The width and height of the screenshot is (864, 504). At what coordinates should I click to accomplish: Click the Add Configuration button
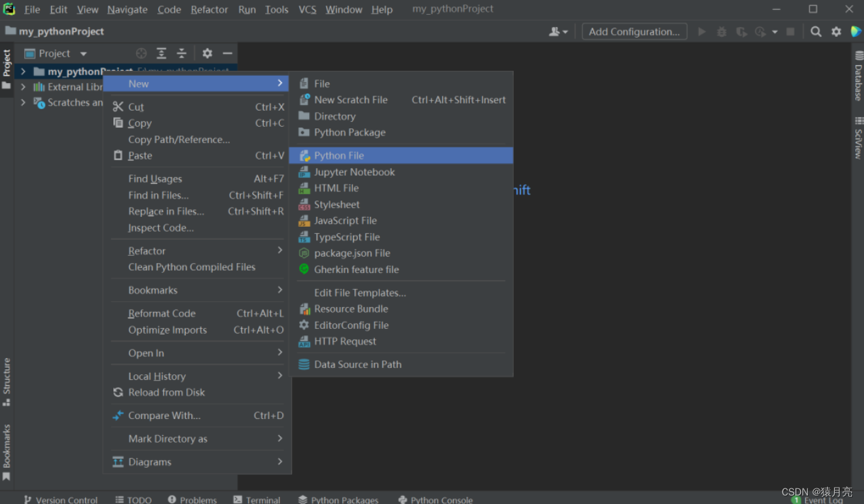point(634,31)
